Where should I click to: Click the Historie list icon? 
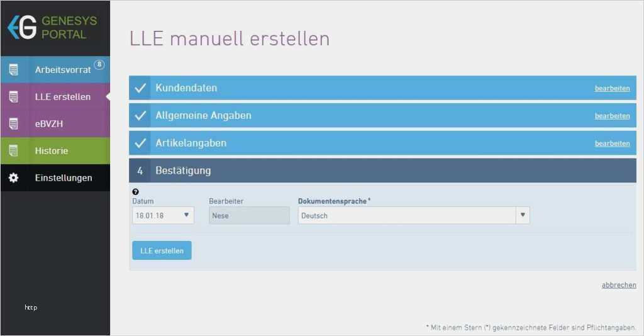click(x=14, y=151)
